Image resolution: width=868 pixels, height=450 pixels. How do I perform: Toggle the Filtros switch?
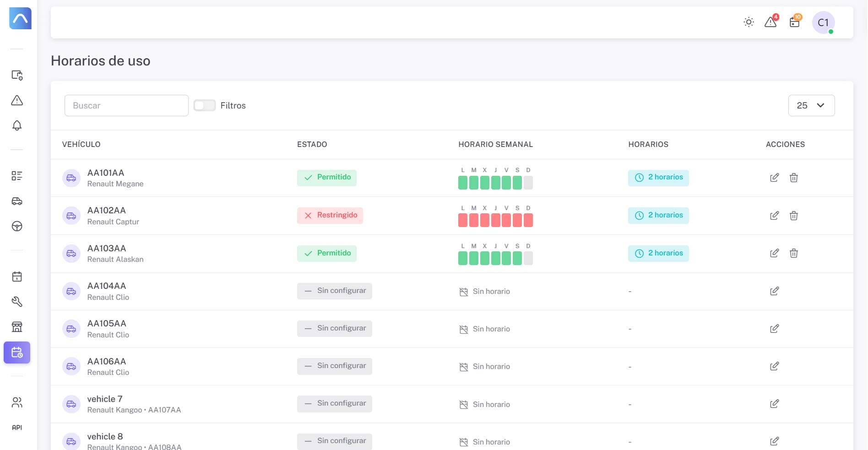pyautogui.click(x=205, y=105)
